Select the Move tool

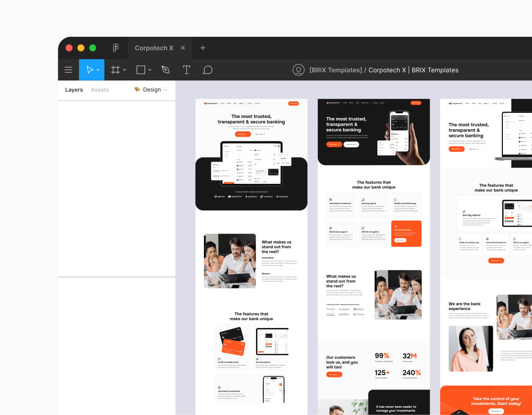click(x=89, y=70)
